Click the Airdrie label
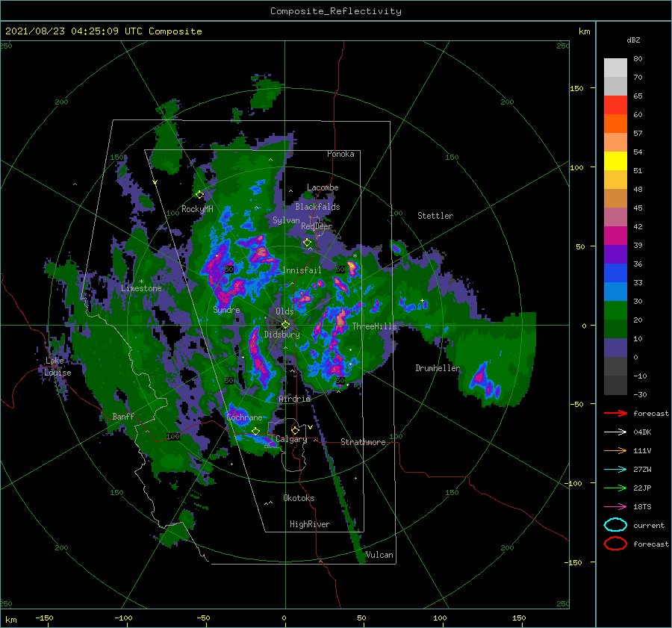 tap(294, 399)
